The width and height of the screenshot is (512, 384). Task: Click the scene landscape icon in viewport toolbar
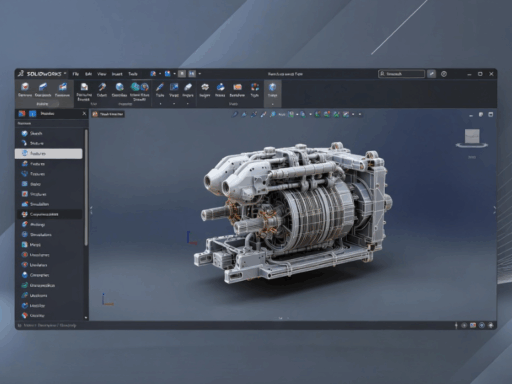coord(346,114)
